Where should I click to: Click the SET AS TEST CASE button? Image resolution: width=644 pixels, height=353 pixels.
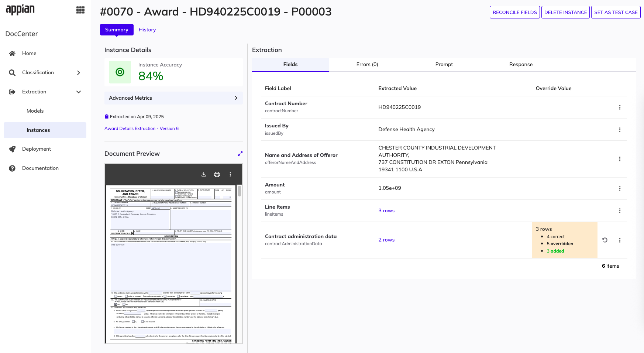(x=616, y=12)
